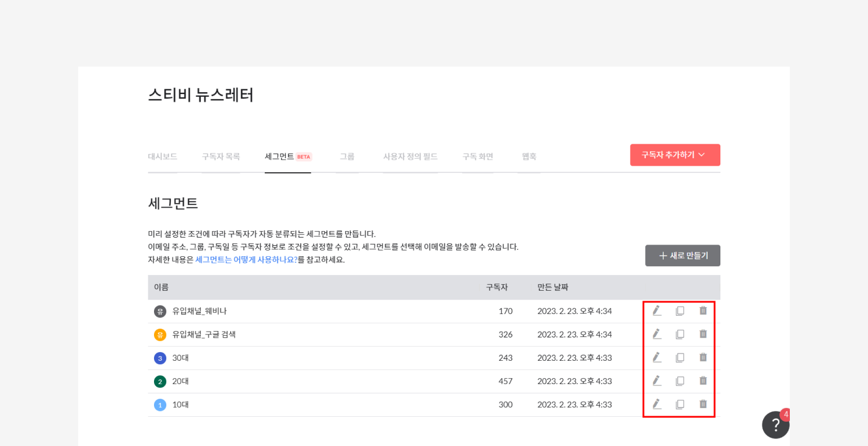868x446 pixels.
Task: Click edit pencil for 유입채널_웨비나 segment
Action: pos(657,311)
